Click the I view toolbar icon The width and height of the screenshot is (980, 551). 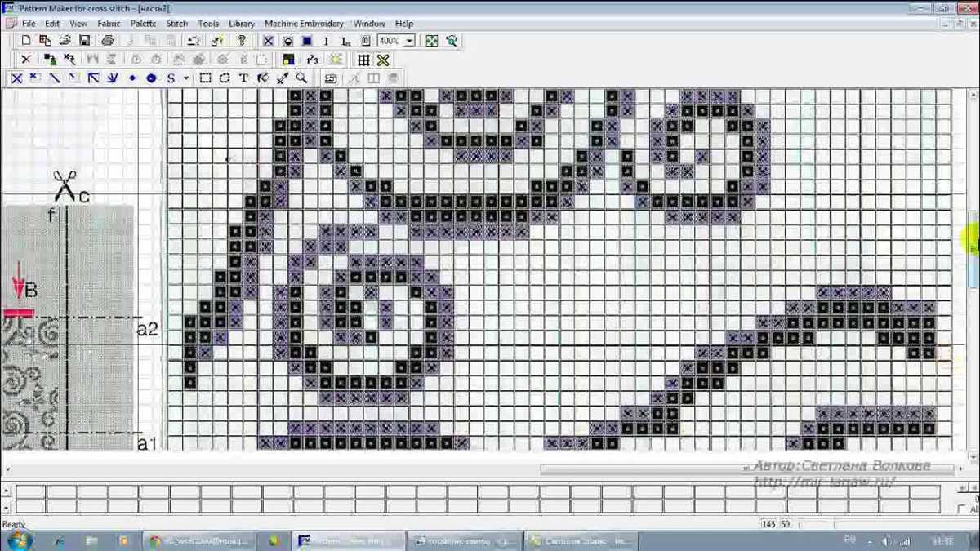(326, 41)
